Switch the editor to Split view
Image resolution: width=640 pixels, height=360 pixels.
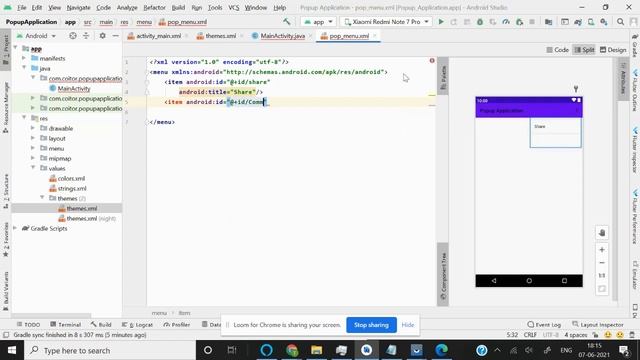coord(584,50)
